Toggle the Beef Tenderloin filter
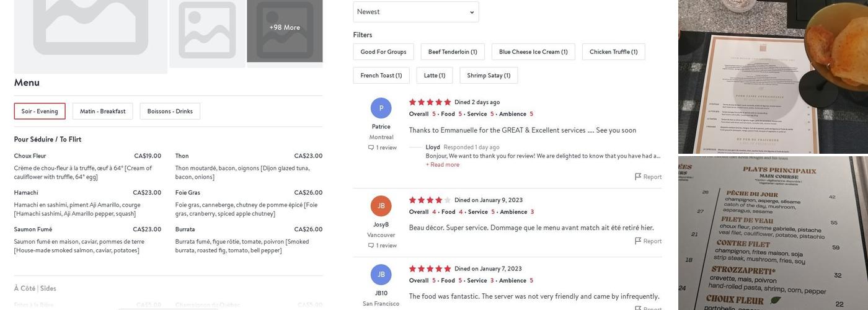The image size is (868, 310). [x=453, y=52]
